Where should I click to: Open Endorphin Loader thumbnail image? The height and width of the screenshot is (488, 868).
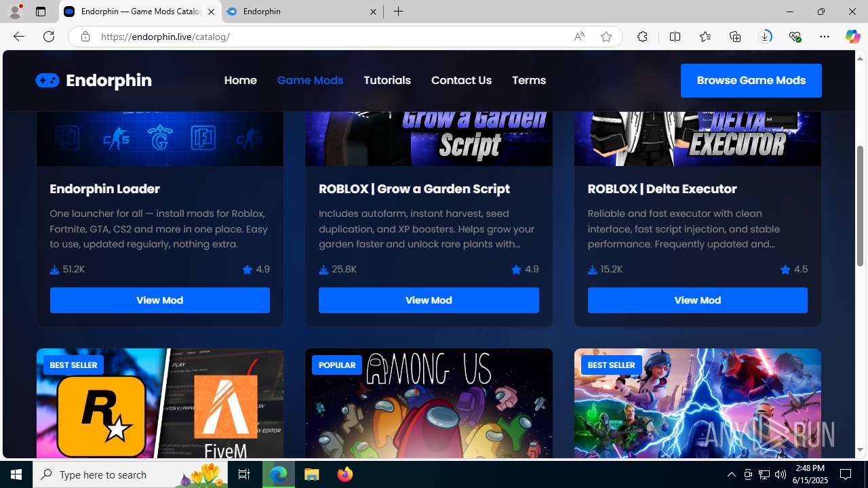pyautogui.click(x=159, y=138)
